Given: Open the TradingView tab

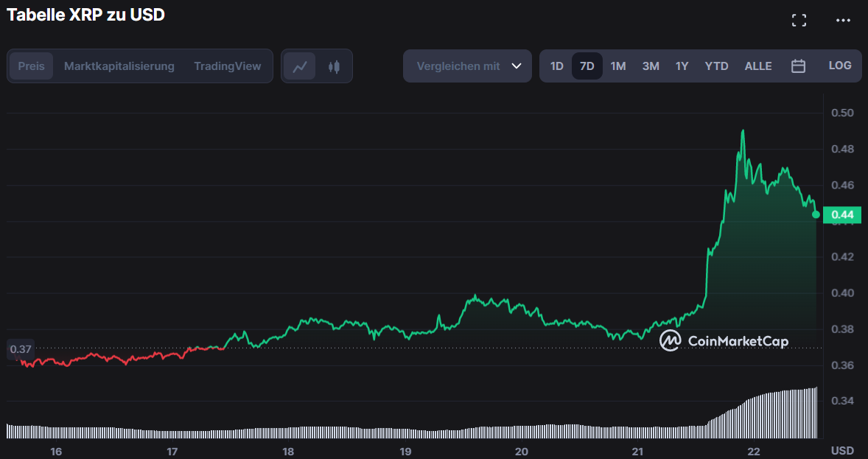Looking at the screenshot, I should [228, 66].
